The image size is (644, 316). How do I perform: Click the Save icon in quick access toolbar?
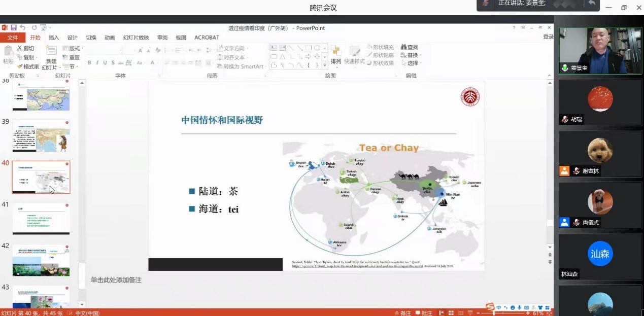[14, 28]
